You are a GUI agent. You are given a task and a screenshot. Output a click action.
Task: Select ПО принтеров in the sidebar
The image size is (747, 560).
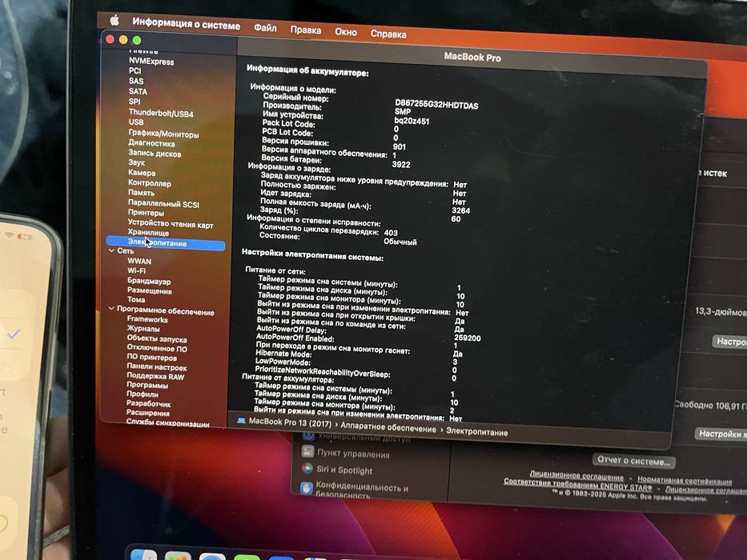151,358
